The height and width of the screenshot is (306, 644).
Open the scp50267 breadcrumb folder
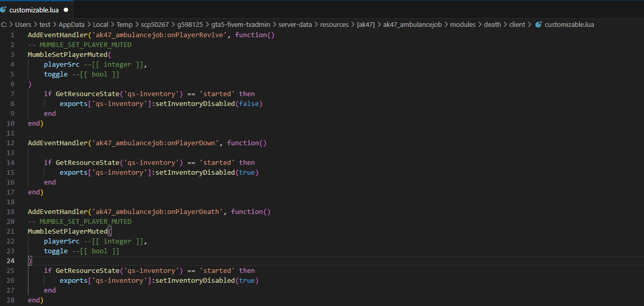155,24
